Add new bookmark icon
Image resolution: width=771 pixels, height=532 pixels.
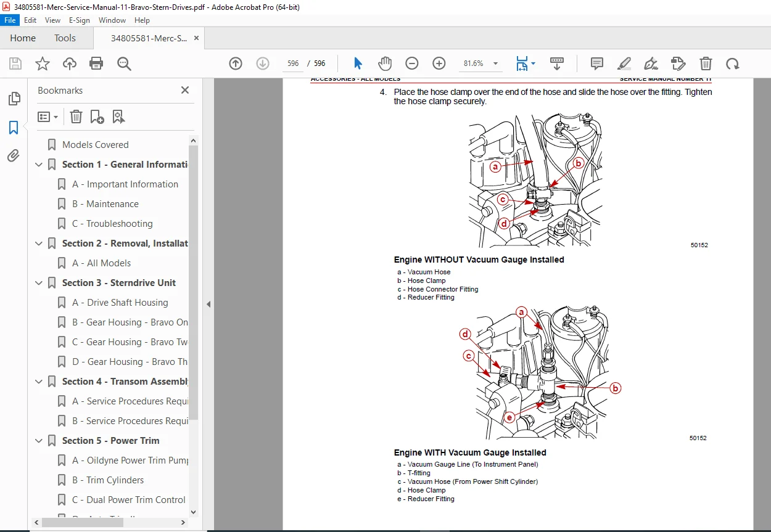coord(97,117)
